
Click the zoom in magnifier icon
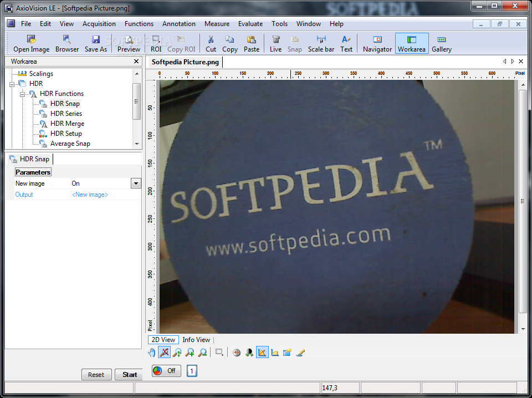[190, 353]
